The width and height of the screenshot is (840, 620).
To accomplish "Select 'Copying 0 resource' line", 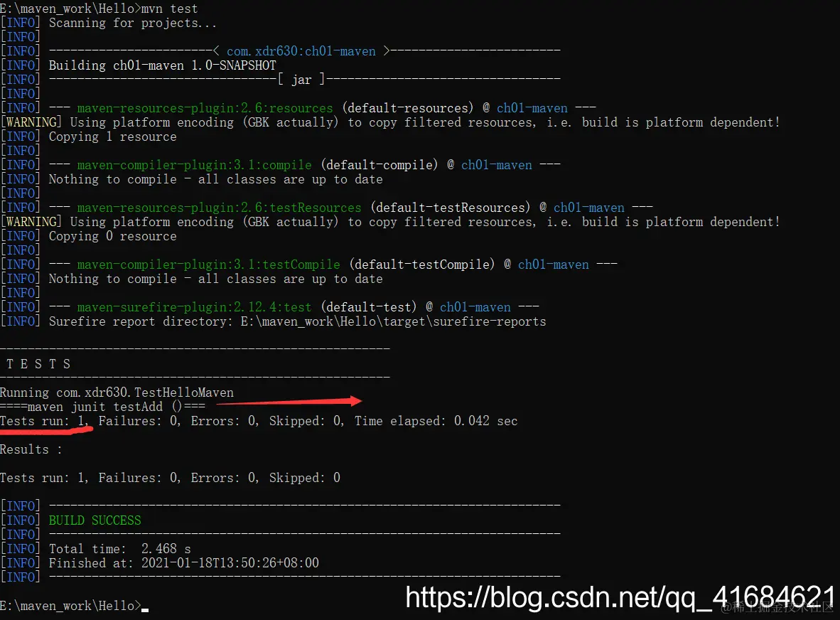I will pos(112,236).
